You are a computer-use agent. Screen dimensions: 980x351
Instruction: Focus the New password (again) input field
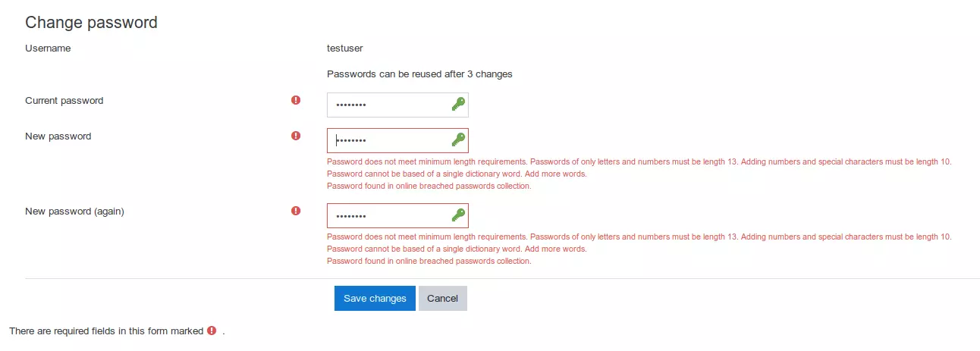point(387,215)
